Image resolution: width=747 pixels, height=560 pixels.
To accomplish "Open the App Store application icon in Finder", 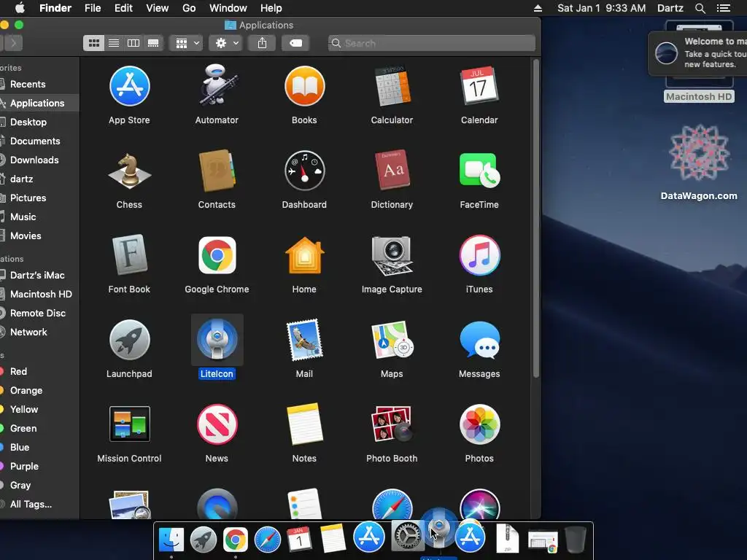I will (x=129, y=87).
